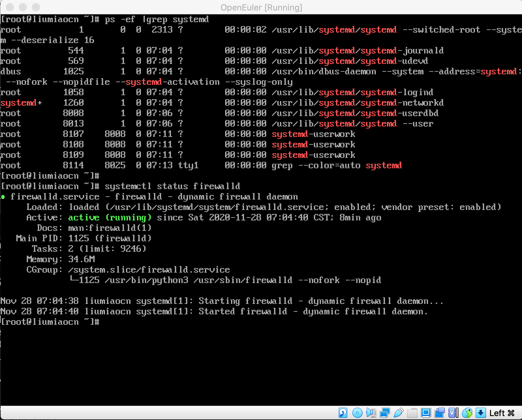This screenshot has width=522, height=420.
Task: Click the systemd-logind process path
Action: point(353,92)
